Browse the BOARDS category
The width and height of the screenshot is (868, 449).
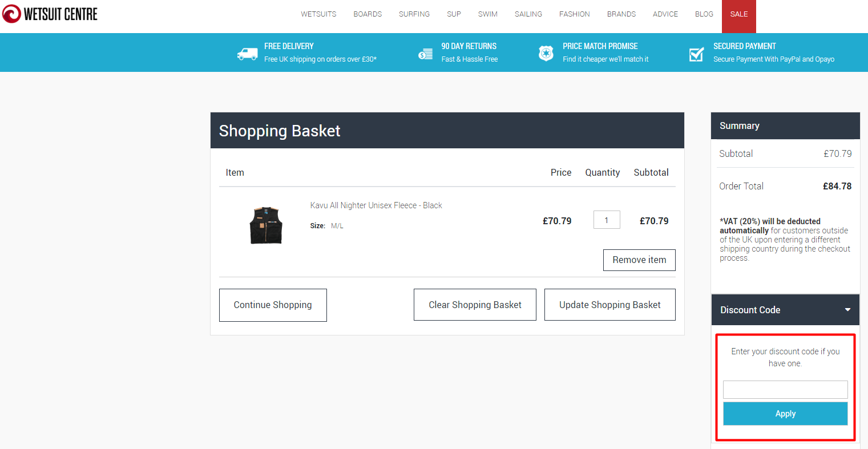[x=367, y=14]
